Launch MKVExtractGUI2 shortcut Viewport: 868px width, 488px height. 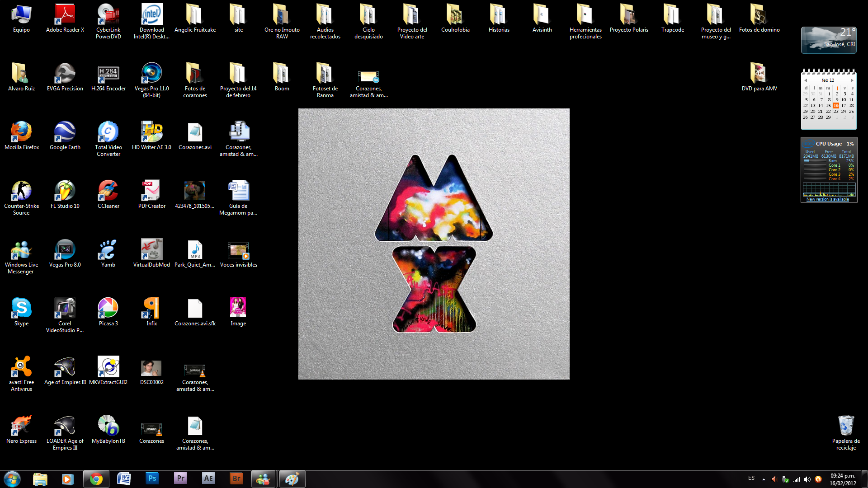pyautogui.click(x=108, y=371)
